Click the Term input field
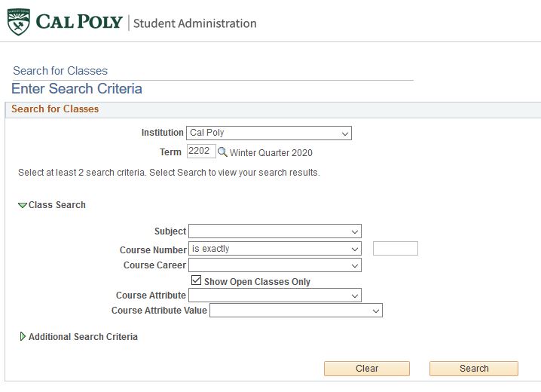The height and width of the screenshot is (392, 541). (x=201, y=151)
